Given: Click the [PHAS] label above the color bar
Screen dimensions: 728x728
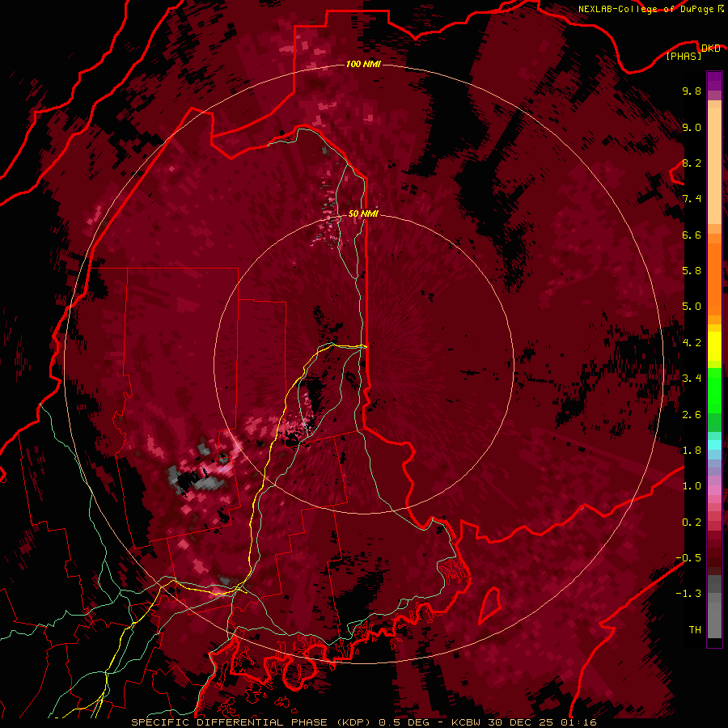Looking at the screenshot, I should pyautogui.click(x=684, y=56).
